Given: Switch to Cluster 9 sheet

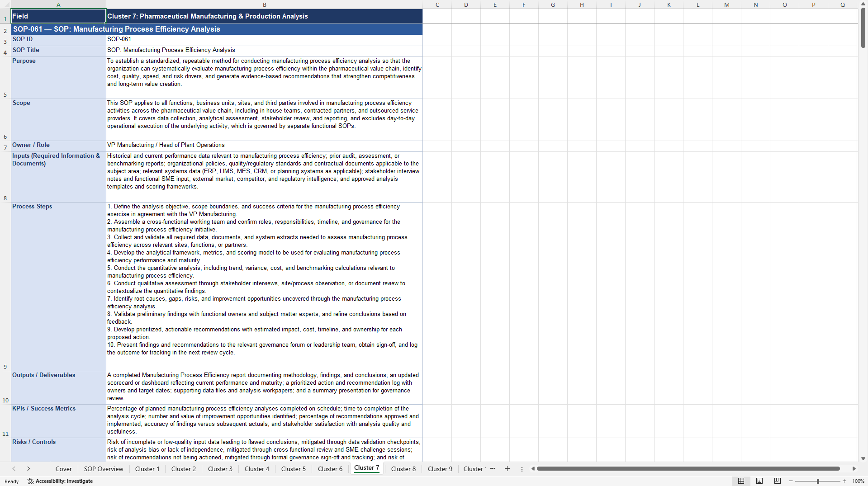Looking at the screenshot, I should (x=440, y=469).
